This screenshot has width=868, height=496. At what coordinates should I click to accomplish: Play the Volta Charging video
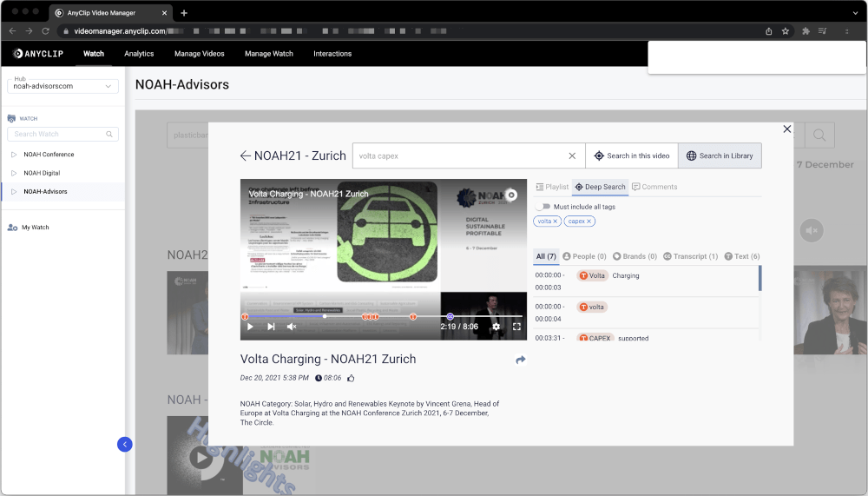[250, 327]
